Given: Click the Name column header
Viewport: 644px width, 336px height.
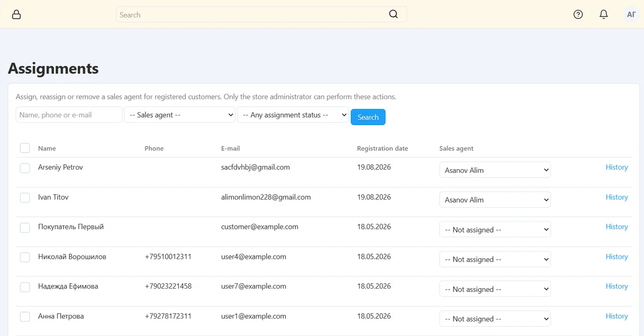Looking at the screenshot, I should tap(47, 148).
